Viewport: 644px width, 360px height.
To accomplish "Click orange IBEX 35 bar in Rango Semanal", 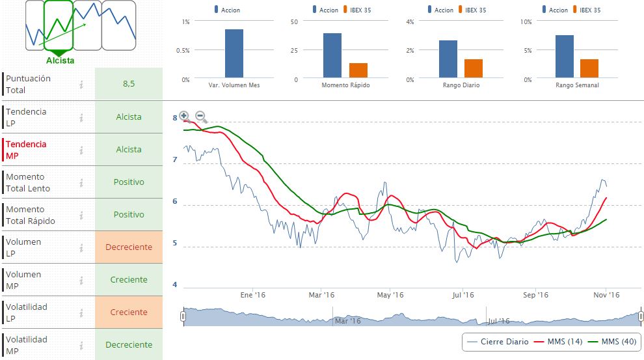I will [x=589, y=68].
